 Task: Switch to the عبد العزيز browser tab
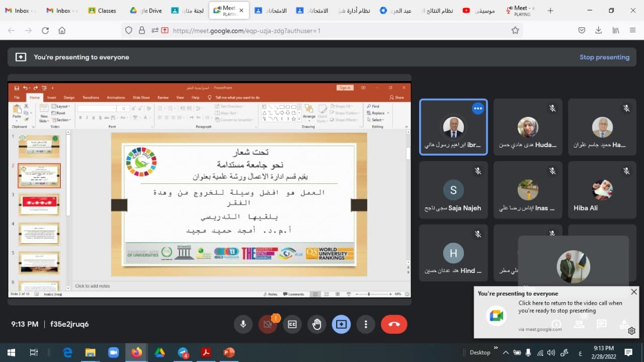[x=395, y=11]
